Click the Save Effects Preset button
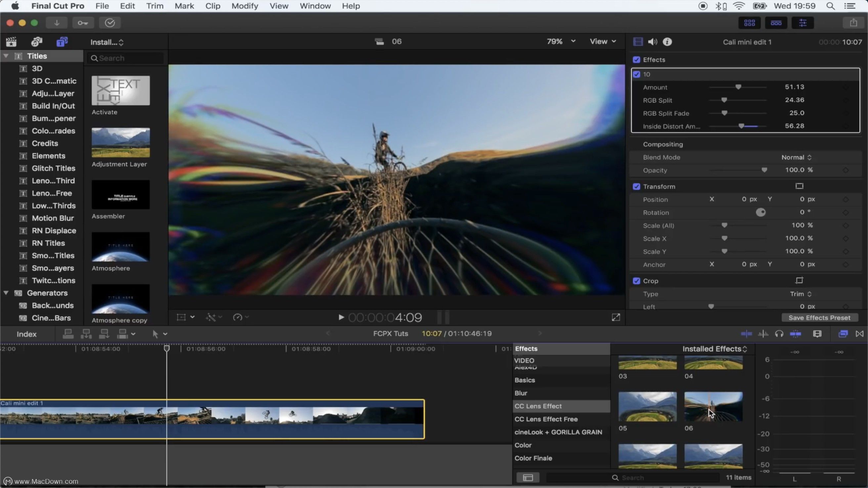868x488 pixels. (819, 318)
